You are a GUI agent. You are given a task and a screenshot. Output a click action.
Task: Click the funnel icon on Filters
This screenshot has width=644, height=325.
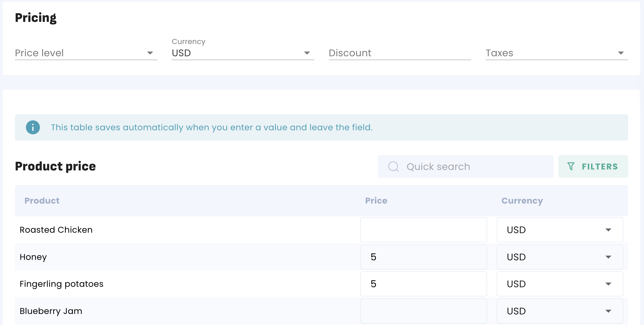pyautogui.click(x=571, y=166)
